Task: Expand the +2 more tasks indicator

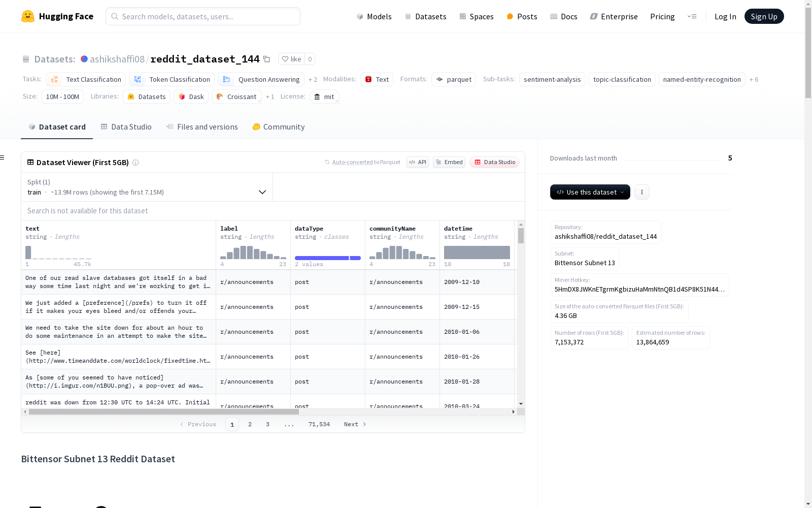Action: (x=313, y=79)
